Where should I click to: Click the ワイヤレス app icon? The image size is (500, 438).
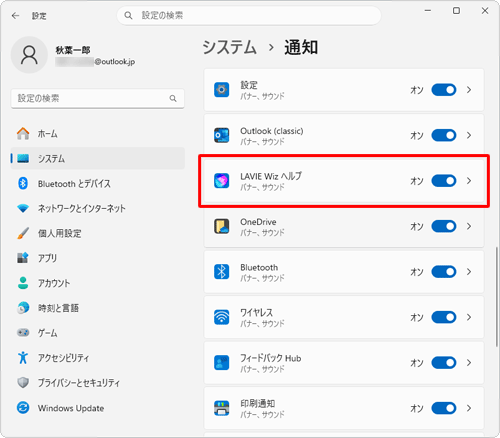click(x=221, y=317)
